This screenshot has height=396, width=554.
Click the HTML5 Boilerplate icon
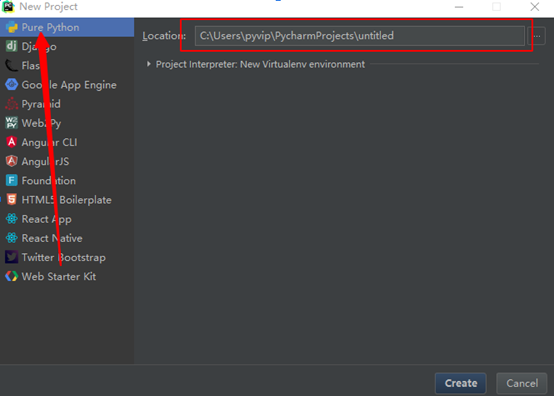pos(11,200)
